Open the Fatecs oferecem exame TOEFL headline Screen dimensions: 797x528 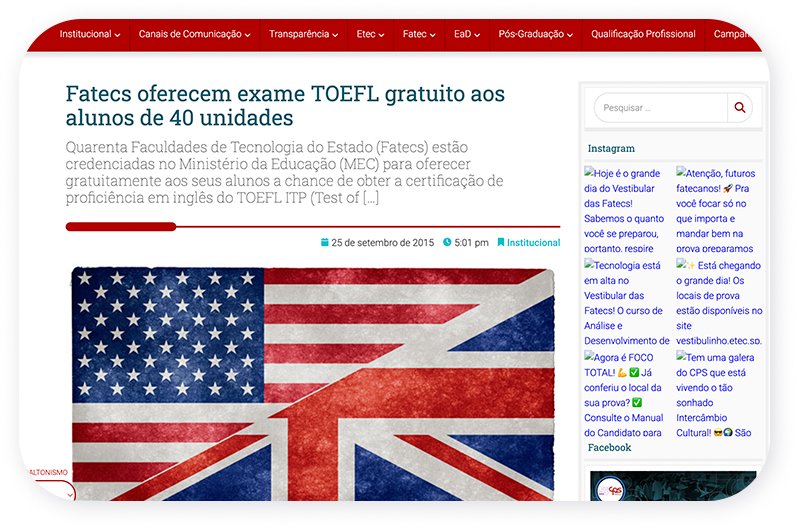tap(285, 106)
